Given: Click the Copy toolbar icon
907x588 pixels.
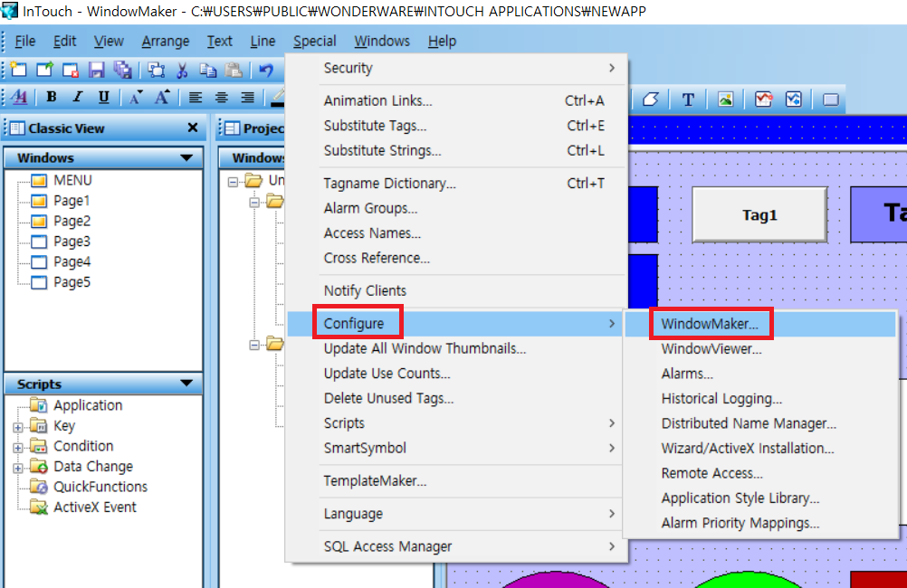Looking at the screenshot, I should coord(207,70).
